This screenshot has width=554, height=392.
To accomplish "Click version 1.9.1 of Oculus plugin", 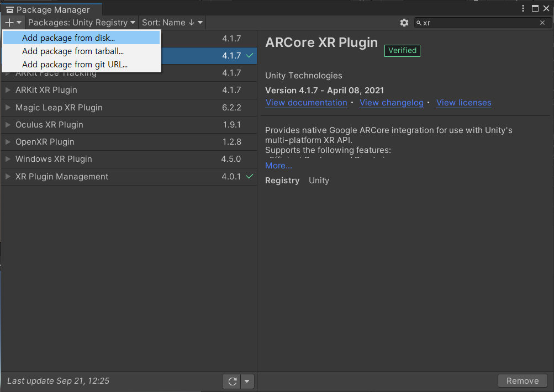I will point(232,125).
